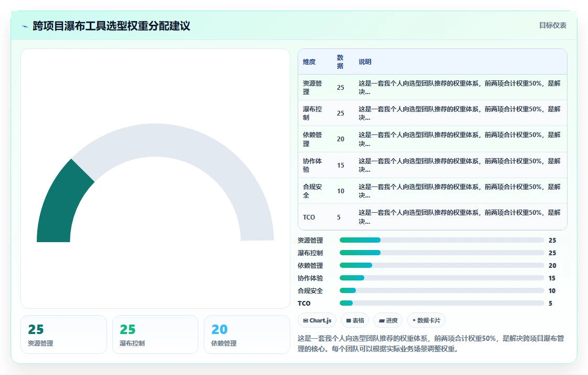Click the 数据 column header
Screen dimensions: 588x375
click(x=340, y=62)
